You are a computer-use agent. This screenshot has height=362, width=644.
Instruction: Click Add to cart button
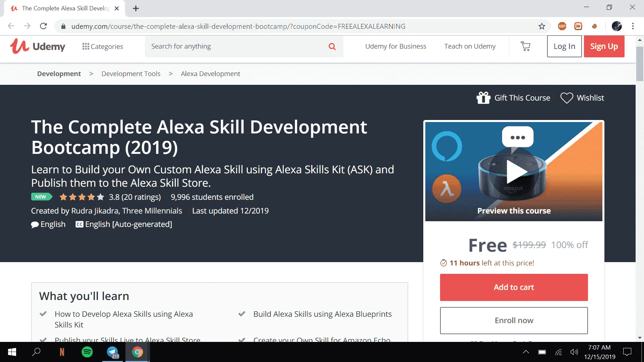pyautogui.click(x=514, y=287)
